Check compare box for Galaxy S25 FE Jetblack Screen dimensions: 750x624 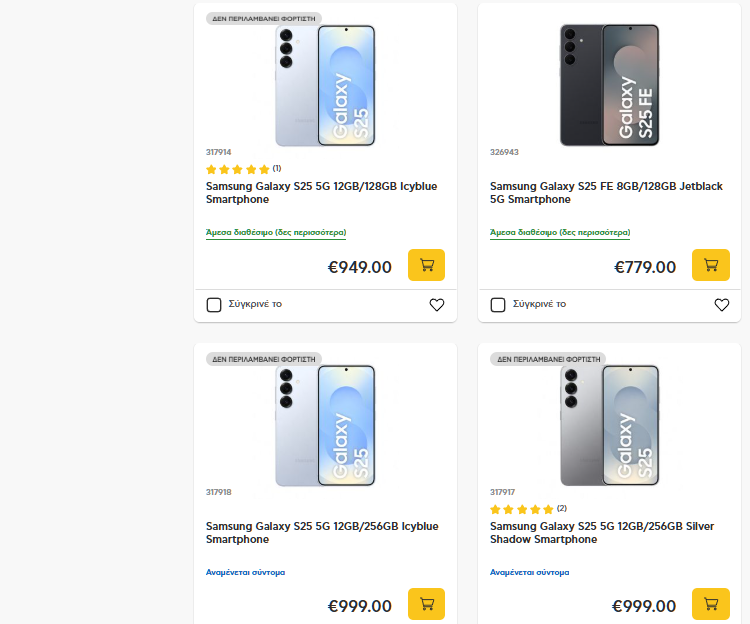498,305
